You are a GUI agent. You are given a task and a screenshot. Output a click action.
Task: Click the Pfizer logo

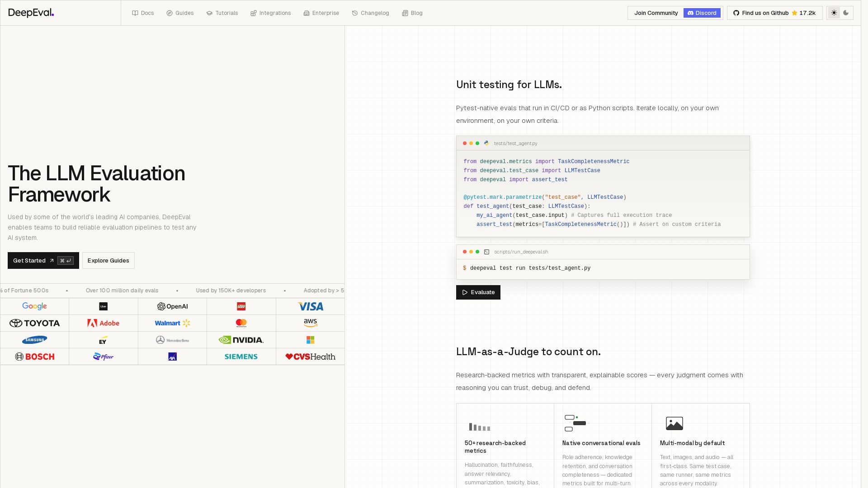click(104, 357)
